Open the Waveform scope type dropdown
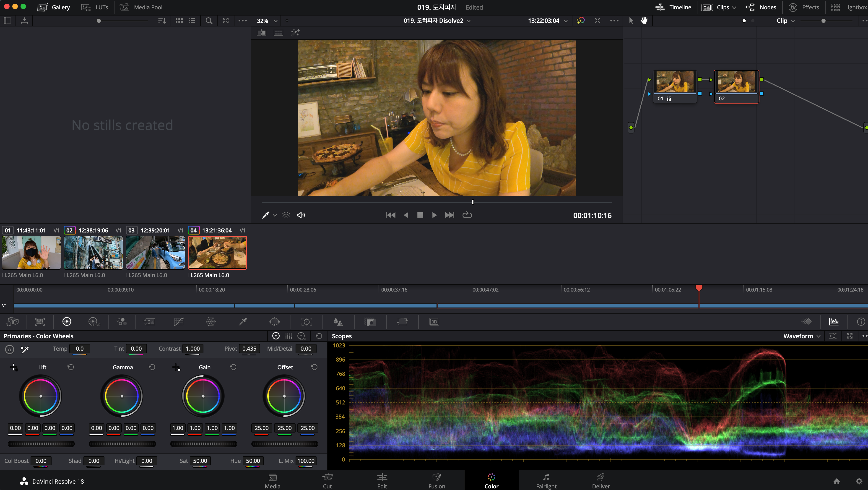Viewport: 868px width, 490px height. coord(802,336)
